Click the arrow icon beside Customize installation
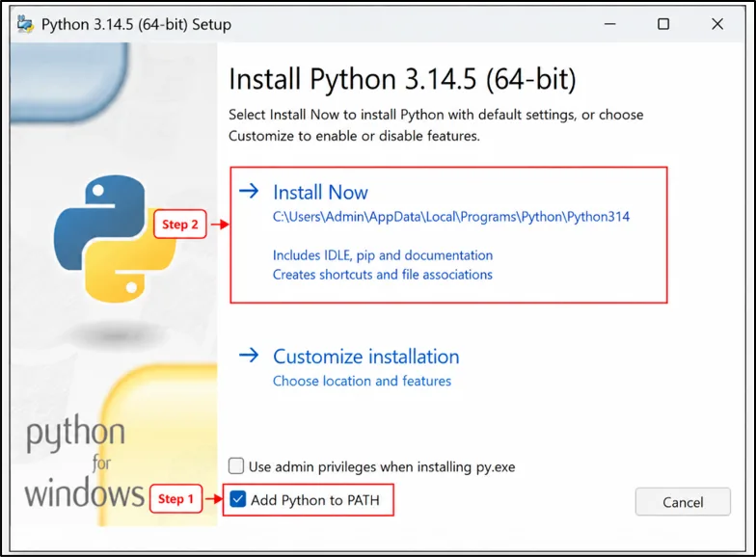This screenshot has height=557, width=756. click(249, 356)
